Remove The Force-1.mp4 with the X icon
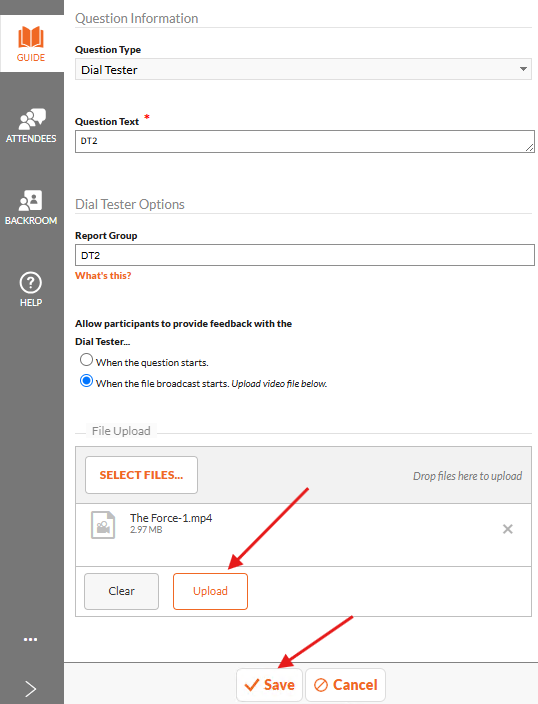The image size is (538, 704). [507, 529]
